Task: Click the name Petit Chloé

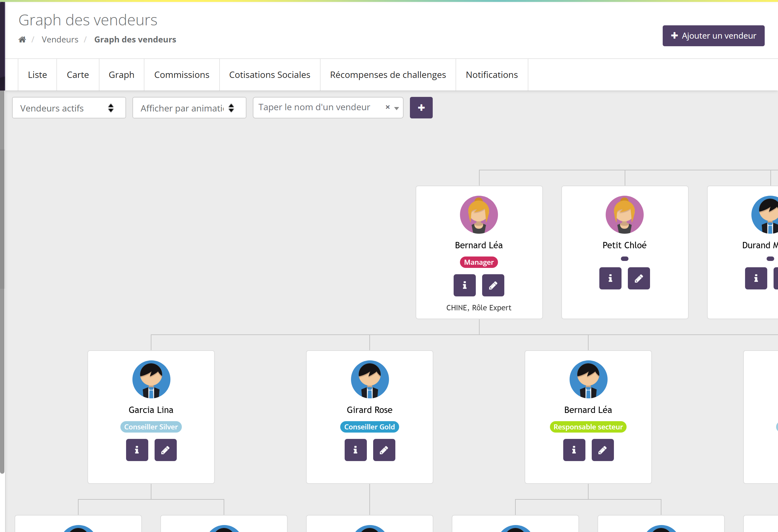Action: pos(624,245)
